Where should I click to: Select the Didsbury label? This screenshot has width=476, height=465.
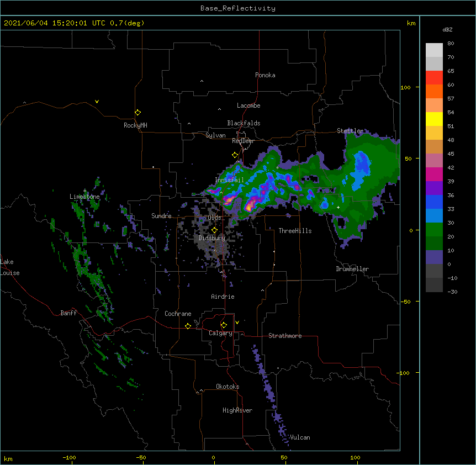tap(212, 238)
